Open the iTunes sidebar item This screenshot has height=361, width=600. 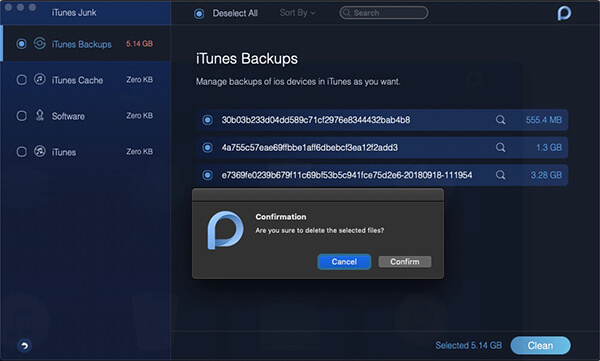click(x=85, y=151)
